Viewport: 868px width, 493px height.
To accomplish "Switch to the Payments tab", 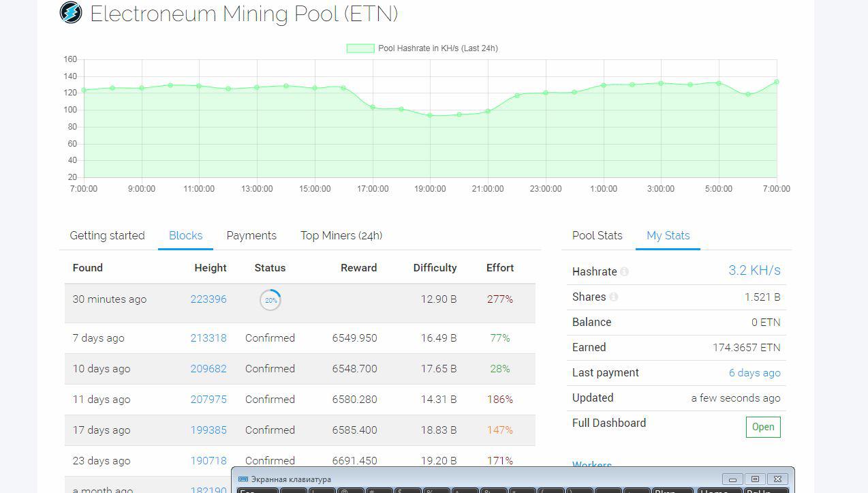I will pyautogui.click(x=251, y=235).
